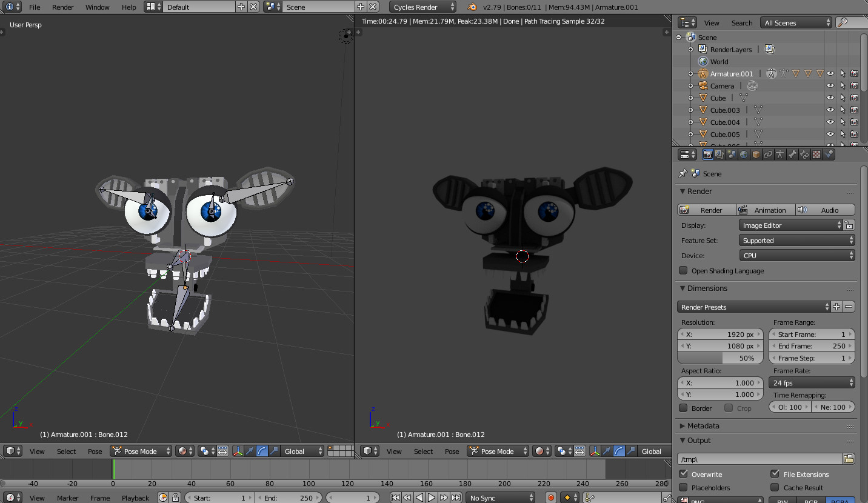Screen dimensions: 868x503
Task: Select the Object properties cube icon
Action: pyautogui.click(x=756, y=155)
